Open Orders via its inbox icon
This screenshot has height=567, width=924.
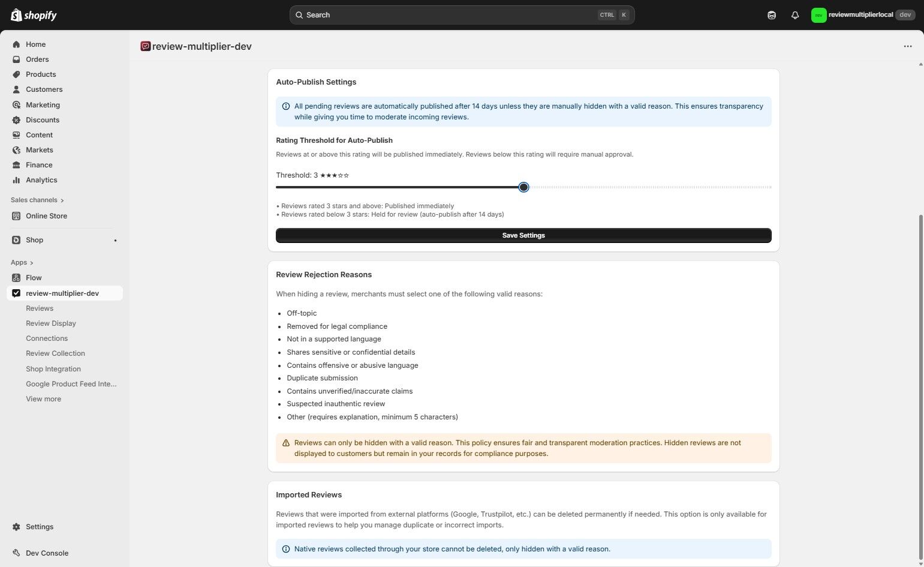pyautogui.click(x=16, y=59)
